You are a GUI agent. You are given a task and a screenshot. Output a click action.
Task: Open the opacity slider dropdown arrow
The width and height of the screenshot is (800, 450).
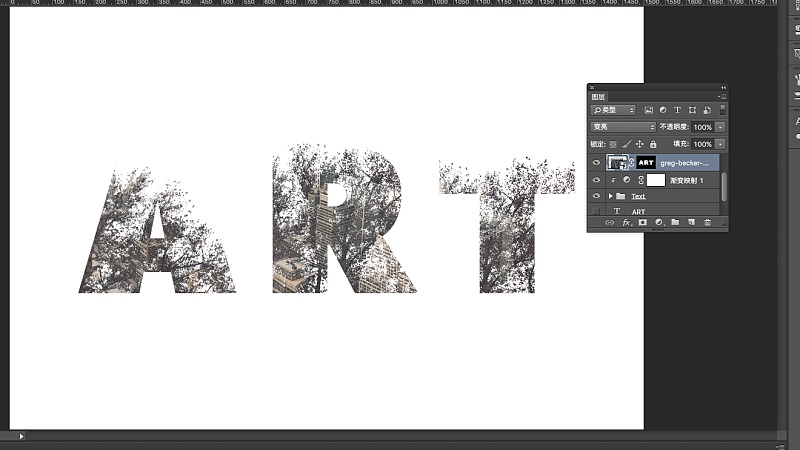(x=720, y=127)
